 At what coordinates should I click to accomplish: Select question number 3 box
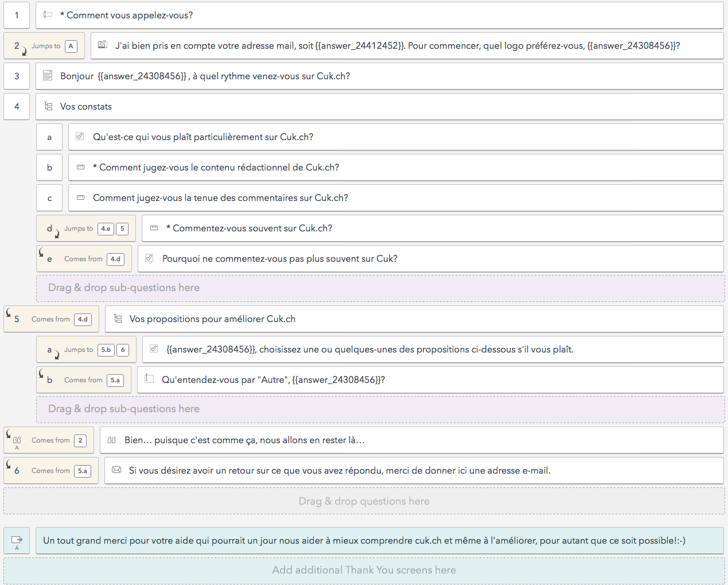tap(17, 76)
